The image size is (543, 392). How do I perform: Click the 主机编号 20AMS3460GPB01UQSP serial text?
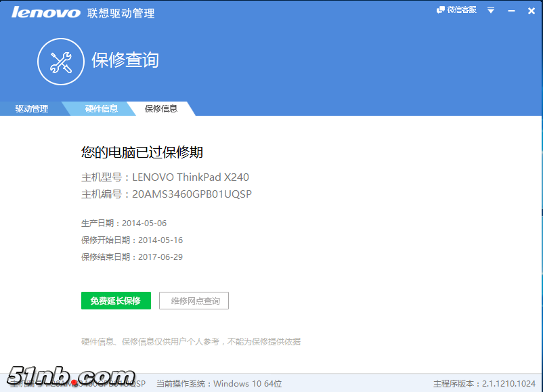(x=167, y=194)
